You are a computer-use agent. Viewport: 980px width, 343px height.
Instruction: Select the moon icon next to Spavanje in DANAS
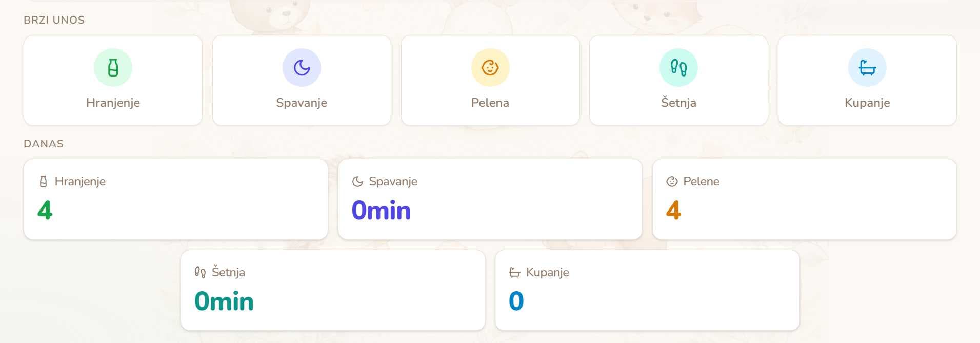[357, 181]
